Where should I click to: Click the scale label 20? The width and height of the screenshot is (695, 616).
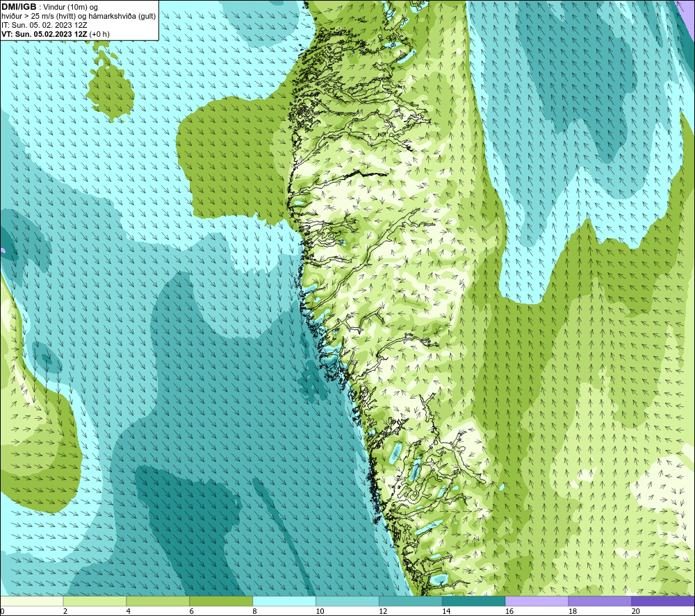(636, 611)
